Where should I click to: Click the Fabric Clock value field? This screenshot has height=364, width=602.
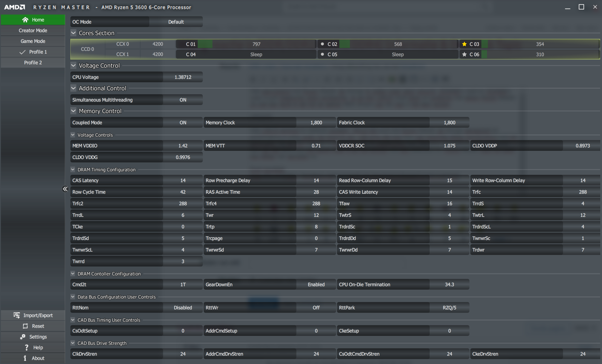click(x=449, y=123)
